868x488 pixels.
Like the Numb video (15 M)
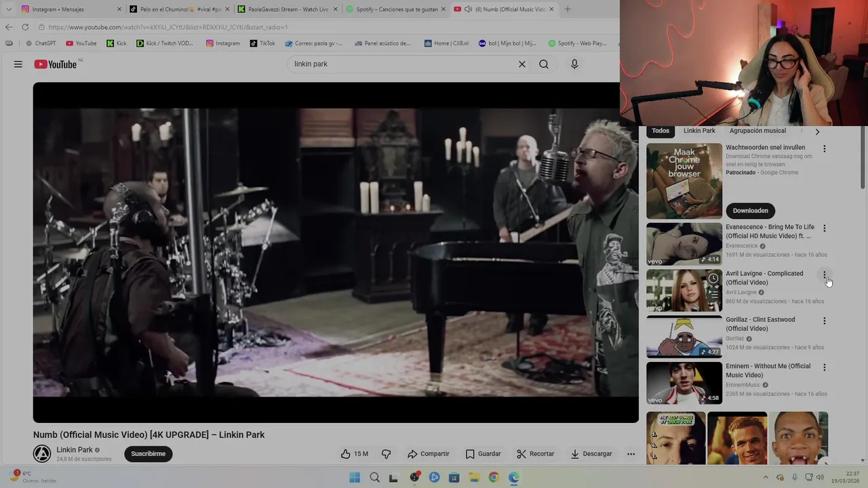[x=355, y=454]
